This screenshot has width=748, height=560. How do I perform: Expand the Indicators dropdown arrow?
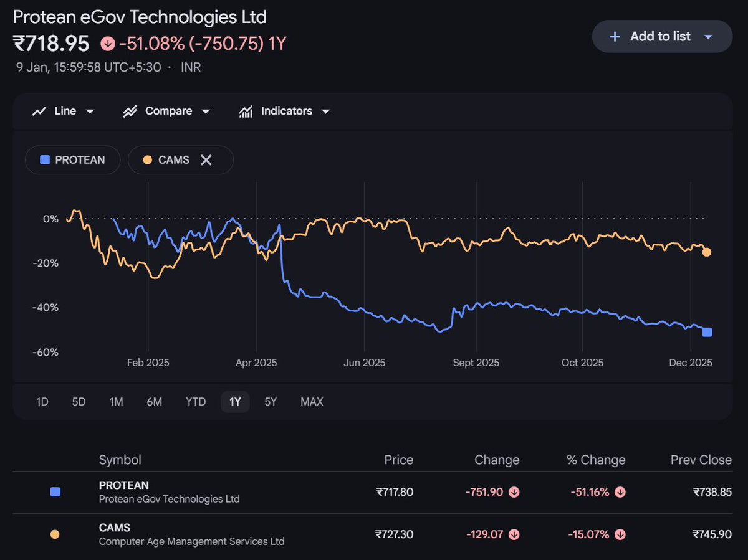click(x=326, y=112)
